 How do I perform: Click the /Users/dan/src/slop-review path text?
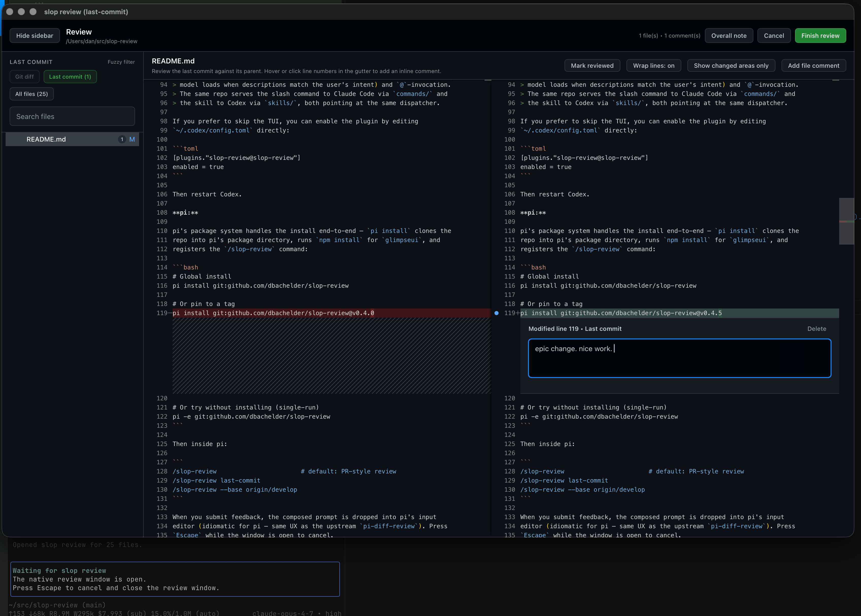(102, 41)
